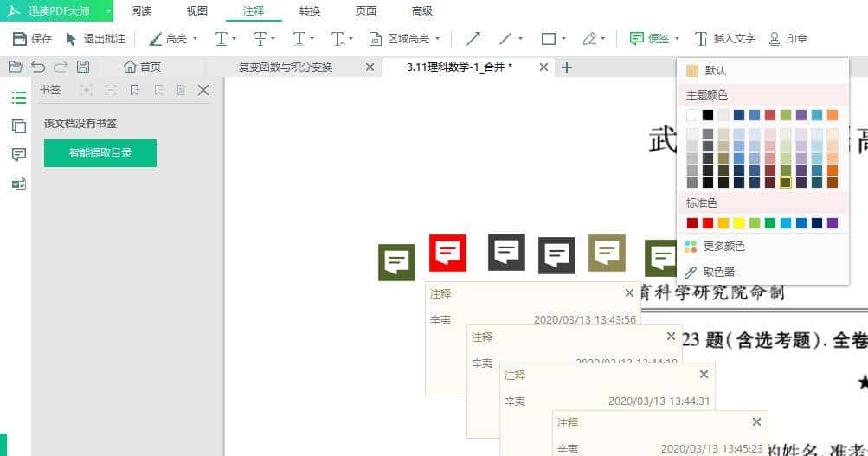Close the 书签 bookmarks panel
This screenshot has height=456, width=868.
click(203, 90)
